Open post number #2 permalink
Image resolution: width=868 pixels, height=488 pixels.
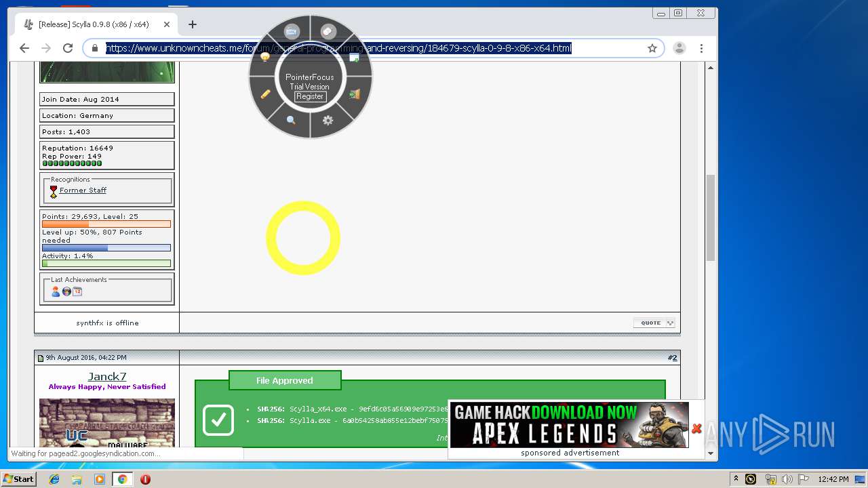[x=672, y=358]
